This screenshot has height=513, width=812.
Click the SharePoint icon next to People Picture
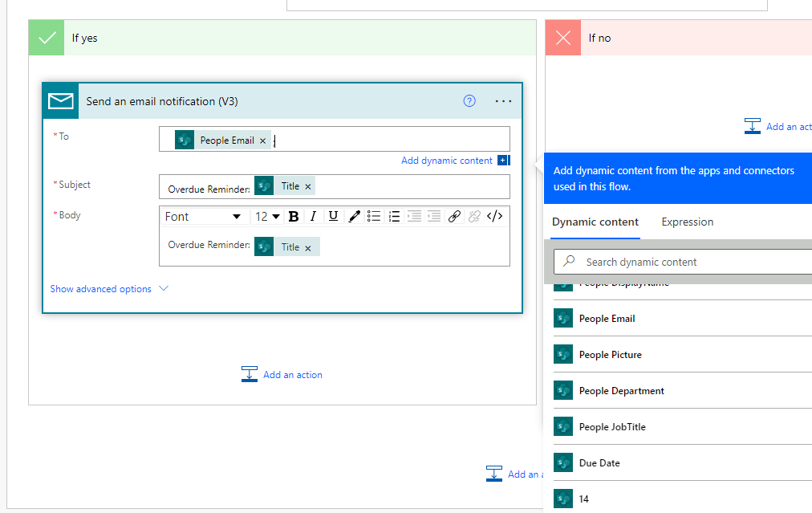coord(563,354)
